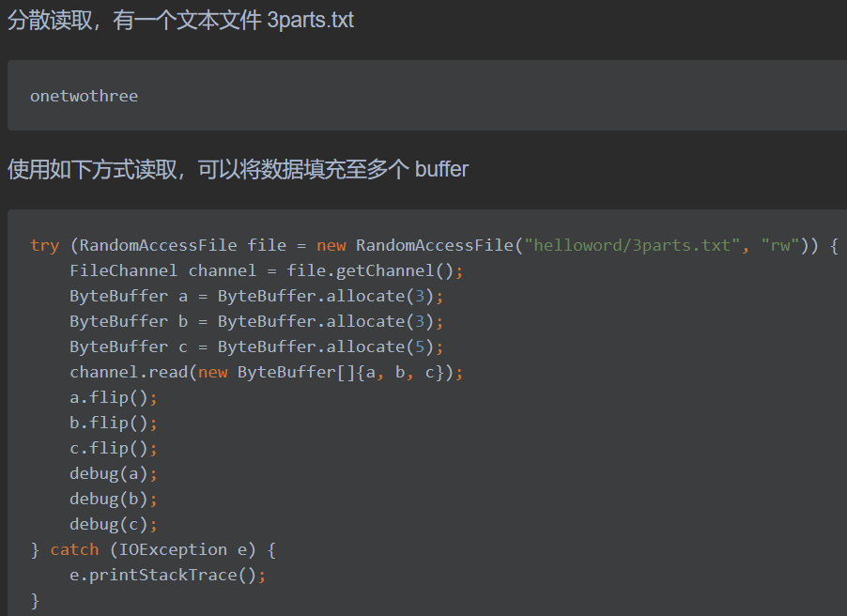The image size is (847, 616).
Task: Click the paragraph ending with 'buffer'
Action: point(238,170)
